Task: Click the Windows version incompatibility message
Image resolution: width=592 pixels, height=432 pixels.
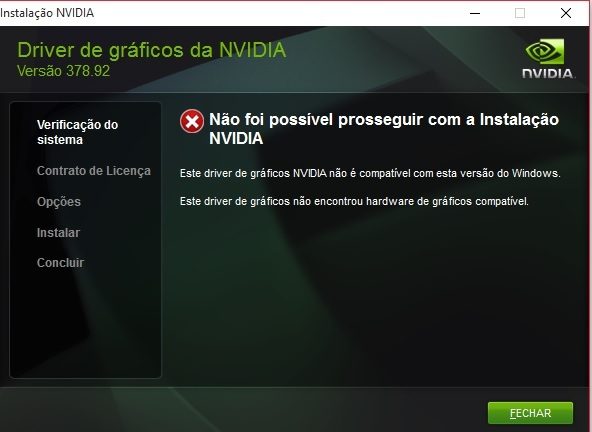Action: pyautogui.click(x=370, y=173)
